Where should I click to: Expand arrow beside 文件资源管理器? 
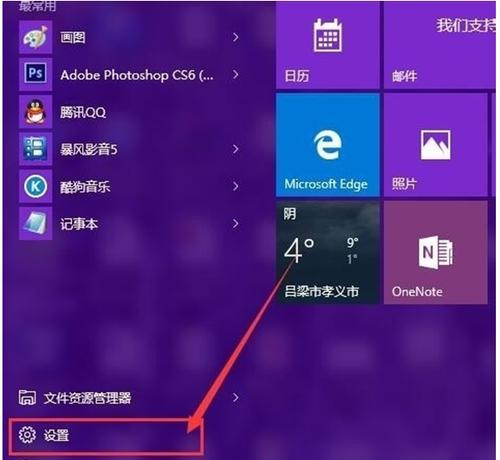tap(236, 397)
